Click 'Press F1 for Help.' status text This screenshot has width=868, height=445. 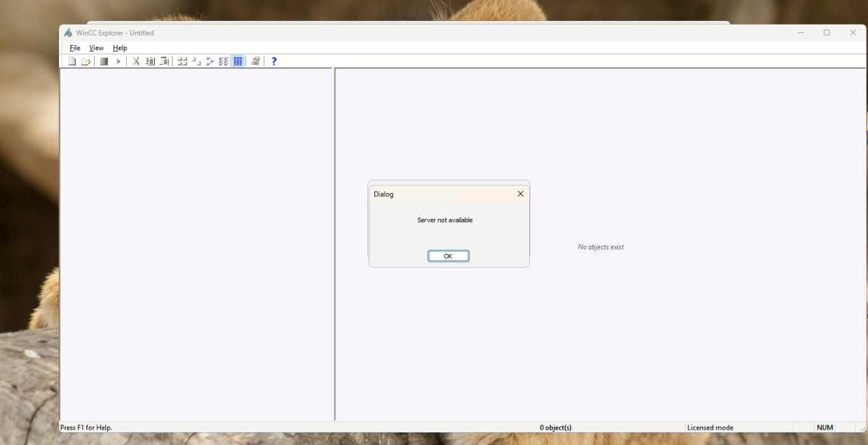pos(86,428)
